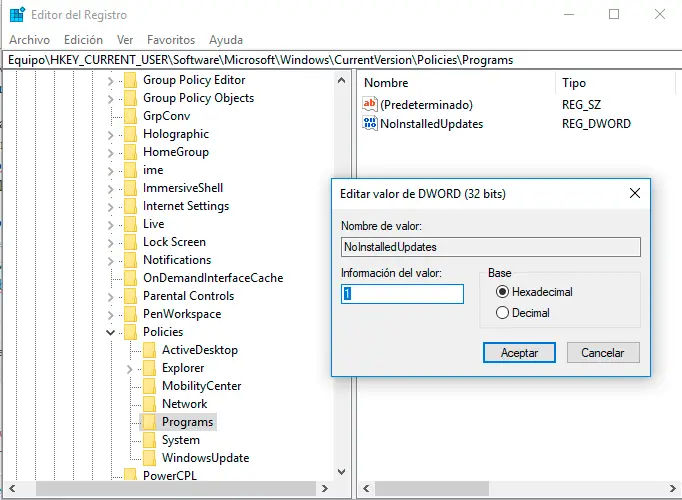Click the OnDemandInterfaceCache folder icon
The width and height of the screenshot is (682, 500).
point(130,278)
